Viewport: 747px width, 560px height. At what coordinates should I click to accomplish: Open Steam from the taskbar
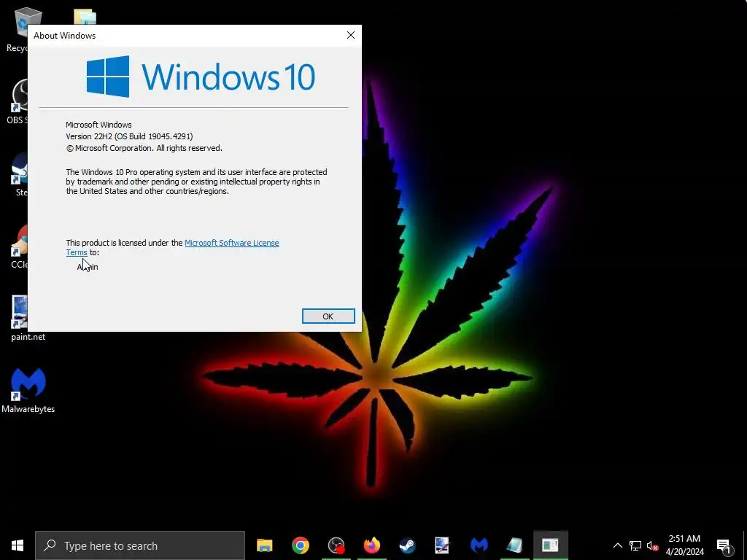[x=407, y=545]
